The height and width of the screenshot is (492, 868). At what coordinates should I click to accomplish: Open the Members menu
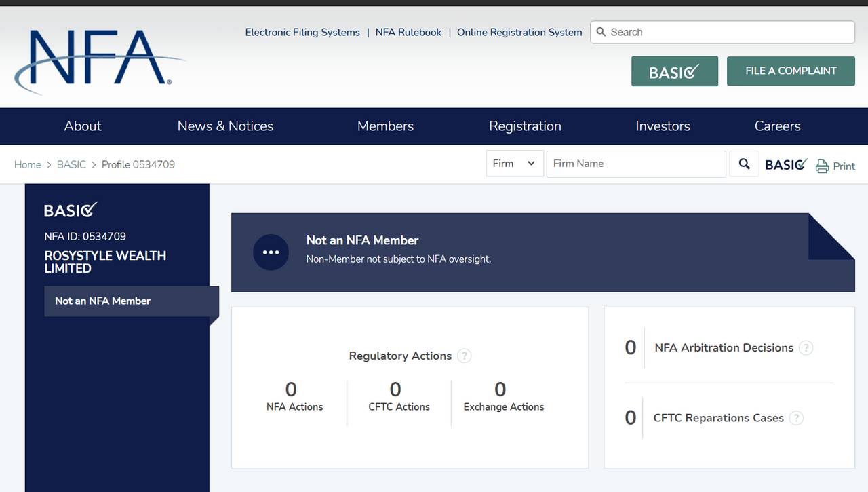pos(385,126)
